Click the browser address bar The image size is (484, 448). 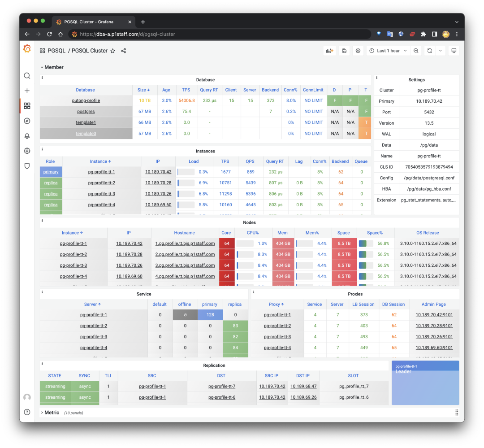click(x=220, y=34)
